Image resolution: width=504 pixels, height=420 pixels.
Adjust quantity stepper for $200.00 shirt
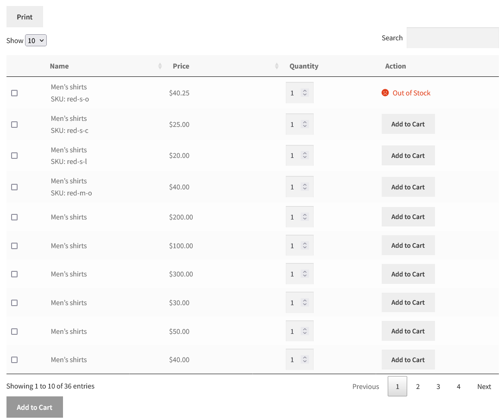(x=305, y=217)
